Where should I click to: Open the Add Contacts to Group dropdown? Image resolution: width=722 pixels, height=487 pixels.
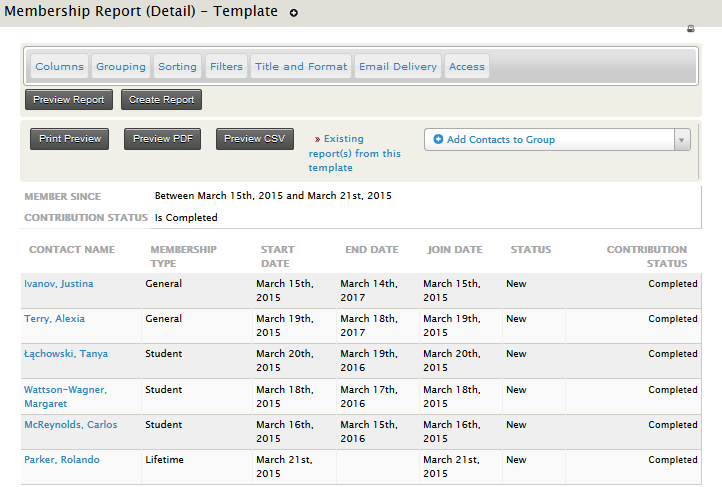pos(556,140)
